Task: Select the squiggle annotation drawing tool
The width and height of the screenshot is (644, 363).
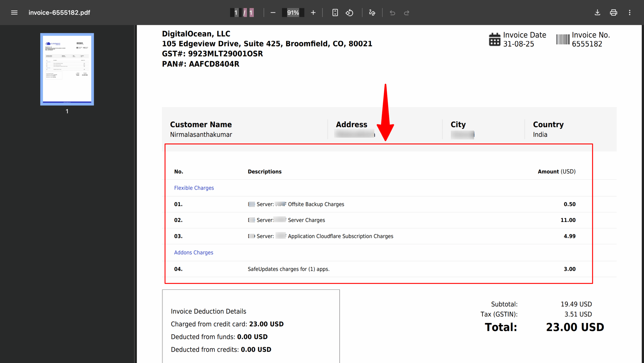Action: click(x=372, y=13)
